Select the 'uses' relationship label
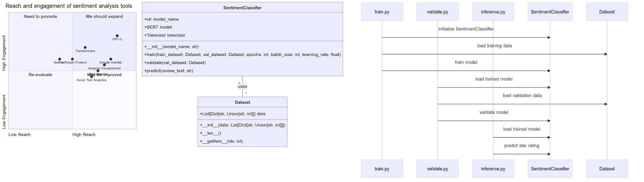The height and width of the screenshot is (182, 644). tap(242, 87)
